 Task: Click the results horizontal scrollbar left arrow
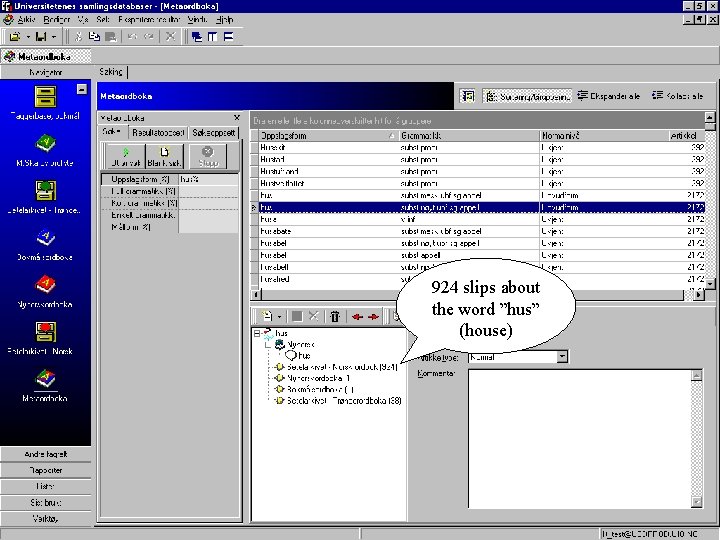point(255,294)
